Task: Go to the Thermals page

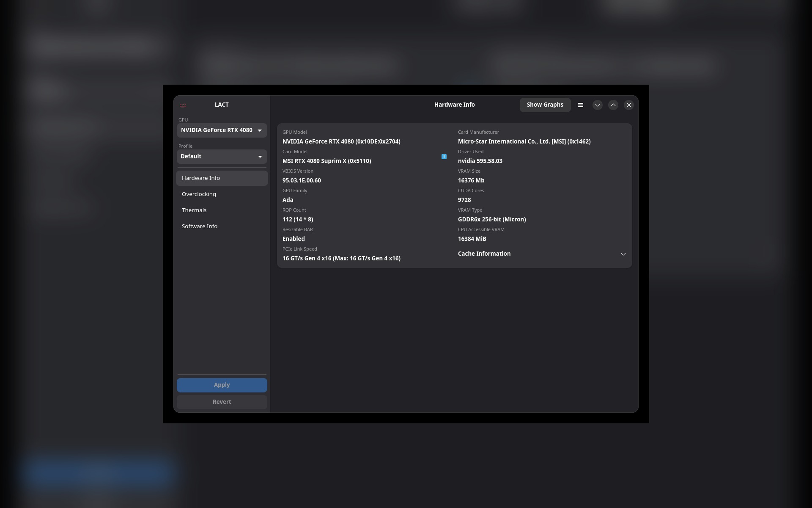Action: tap(222, 210)
